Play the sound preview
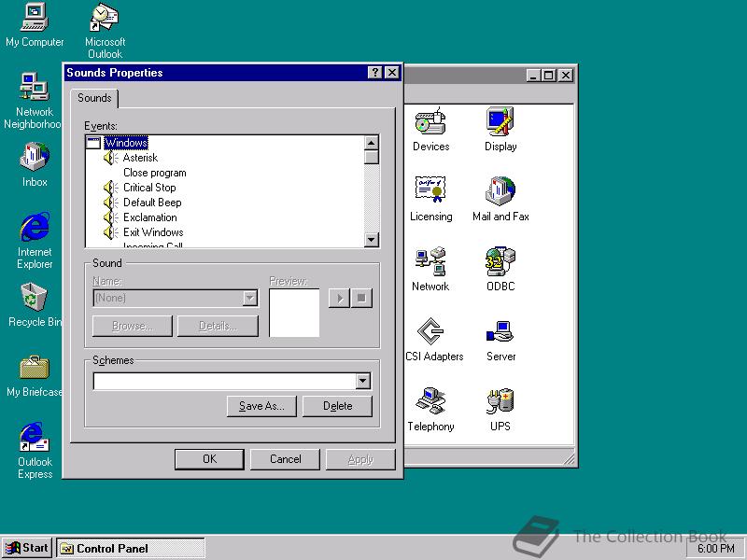747x560 pixels. coord(339,298)
